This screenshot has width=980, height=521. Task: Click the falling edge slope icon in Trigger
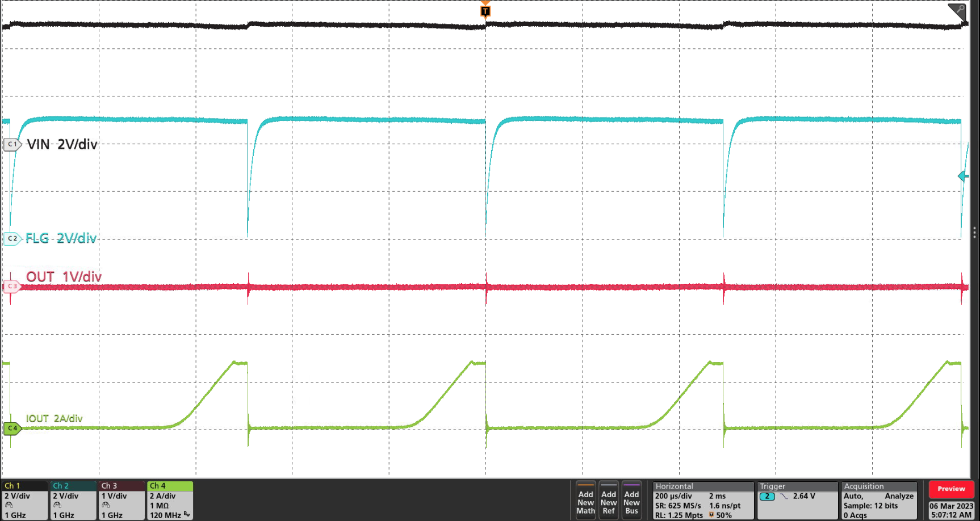point(784,496)
